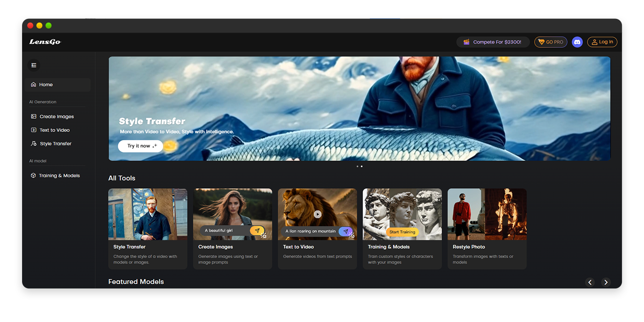The width and height of the screenshot is (644, 322).
Task: Click Try it now on banner
Action: pos(140,146)
